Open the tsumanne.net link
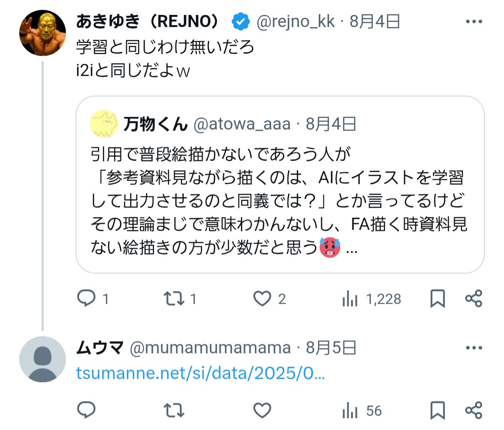504x430 pixels. pos(200,374)
